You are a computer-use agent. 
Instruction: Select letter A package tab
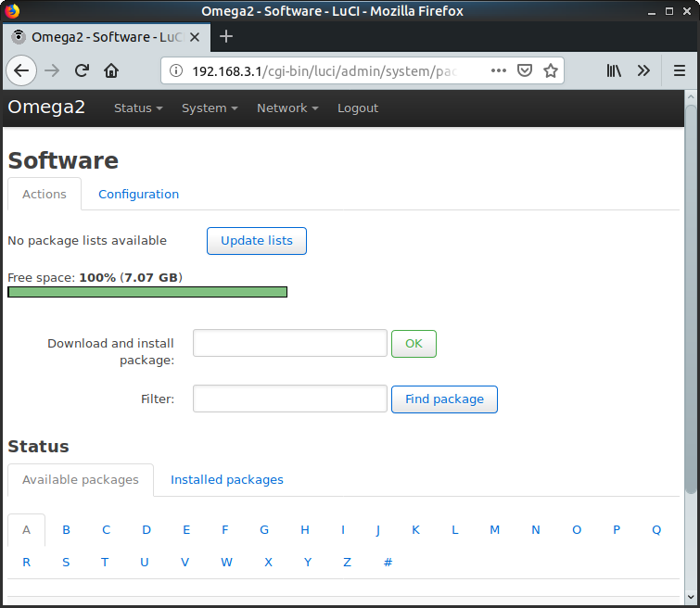[x=26, y=530]
